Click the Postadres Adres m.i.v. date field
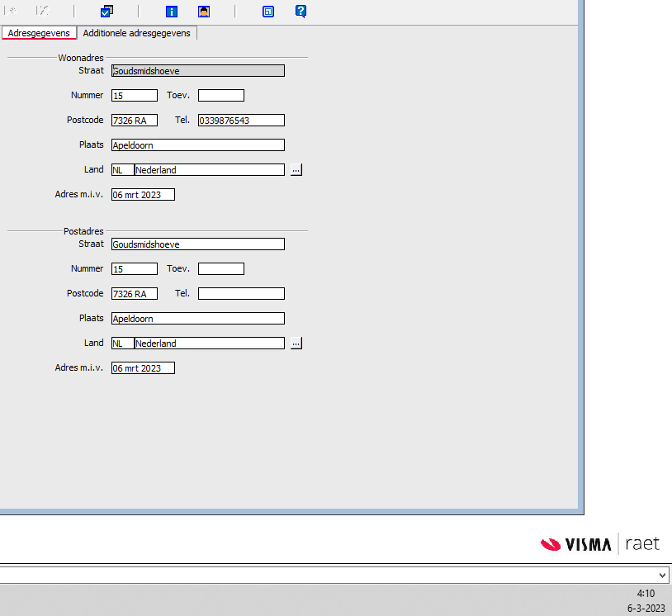Viewport: 672px width, 616px height. [143, 368]
